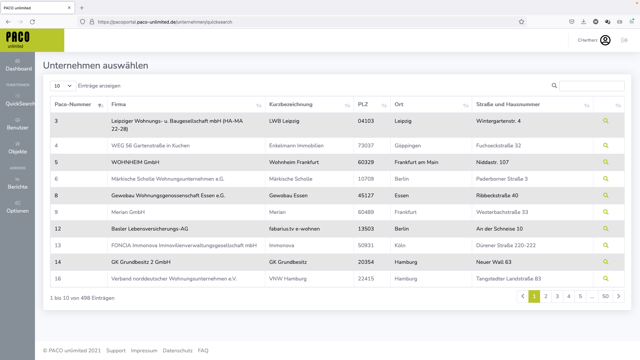Go to page 5 of results

580,296
